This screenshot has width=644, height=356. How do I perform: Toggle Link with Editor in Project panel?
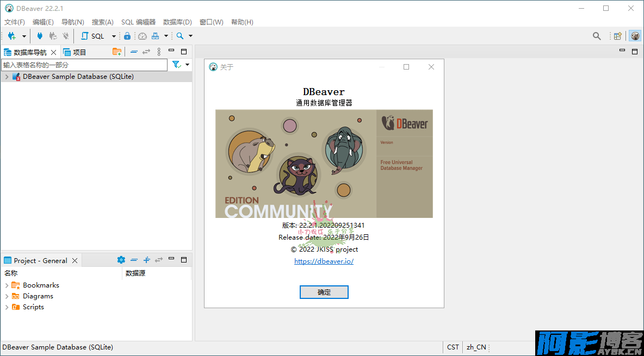click(x=159, y=259)
